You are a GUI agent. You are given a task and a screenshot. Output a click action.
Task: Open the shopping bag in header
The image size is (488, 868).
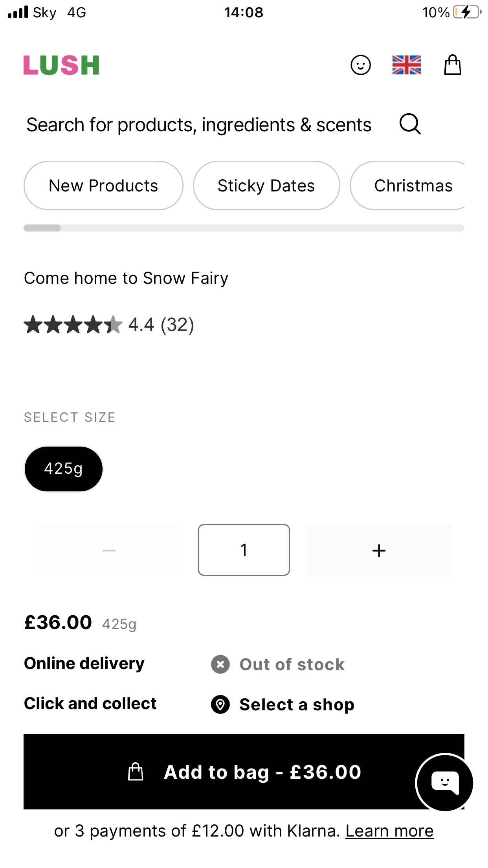coord(452,65)
